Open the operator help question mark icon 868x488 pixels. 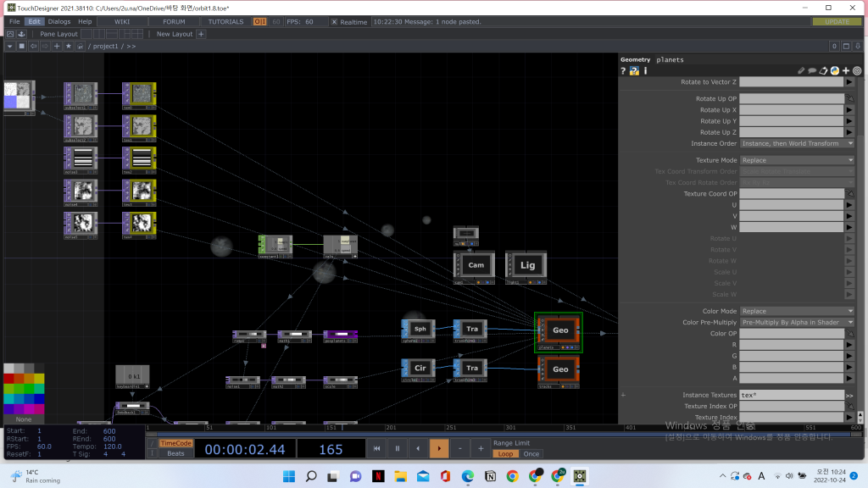tap(624, 71)
